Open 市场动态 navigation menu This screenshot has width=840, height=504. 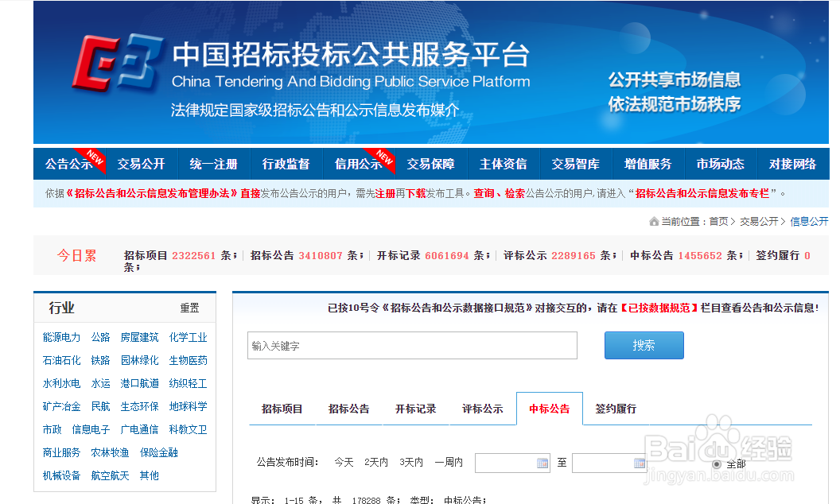tap(720, 164)
